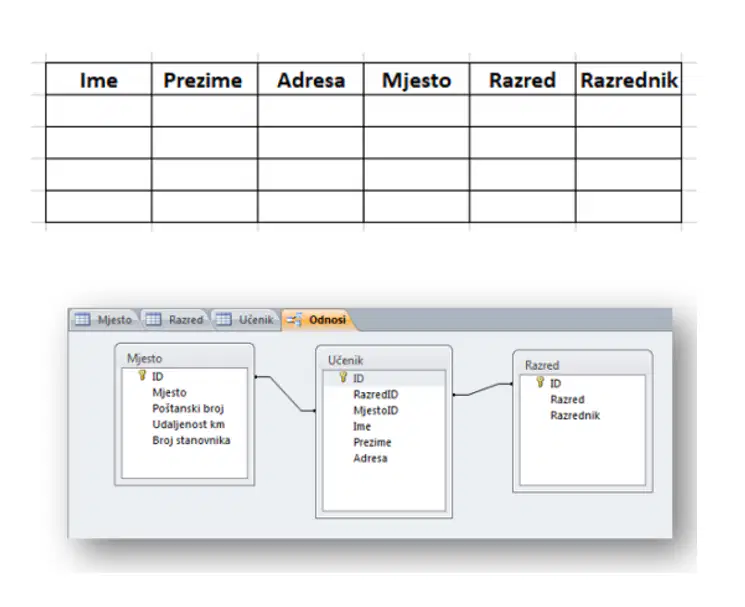Click the Razred column header in spreadsheet
745x607 pixels.
523,79
